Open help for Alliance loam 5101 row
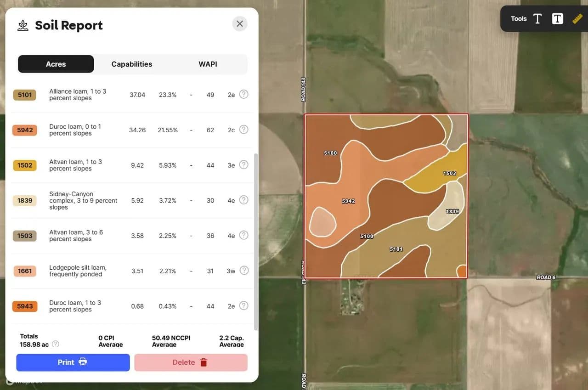This screenshot has height=390, width=588. tap(244, 94)
